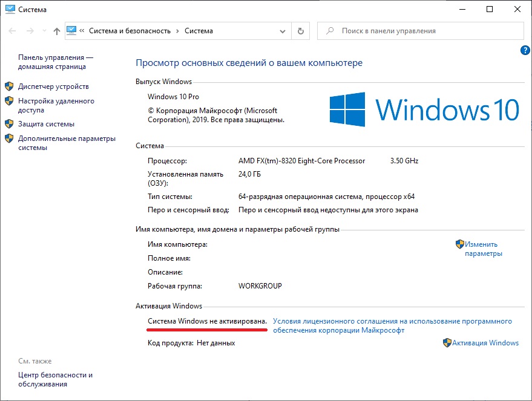The height and width of the screenshot is (401, 532).
Task: Open Центр безопасности и обслуживания
Action: (55, 379)
